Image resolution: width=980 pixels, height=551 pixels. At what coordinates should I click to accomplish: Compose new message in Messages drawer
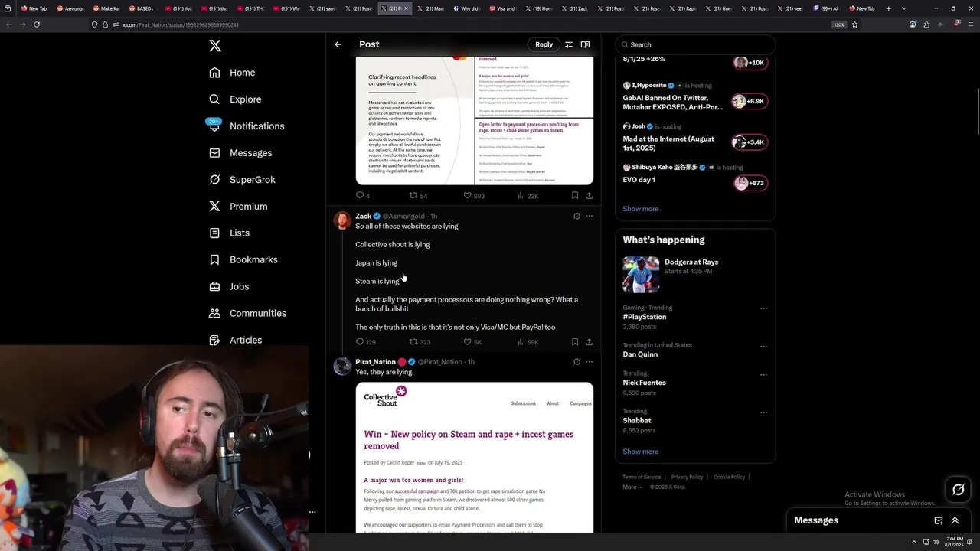click(939, 520)
